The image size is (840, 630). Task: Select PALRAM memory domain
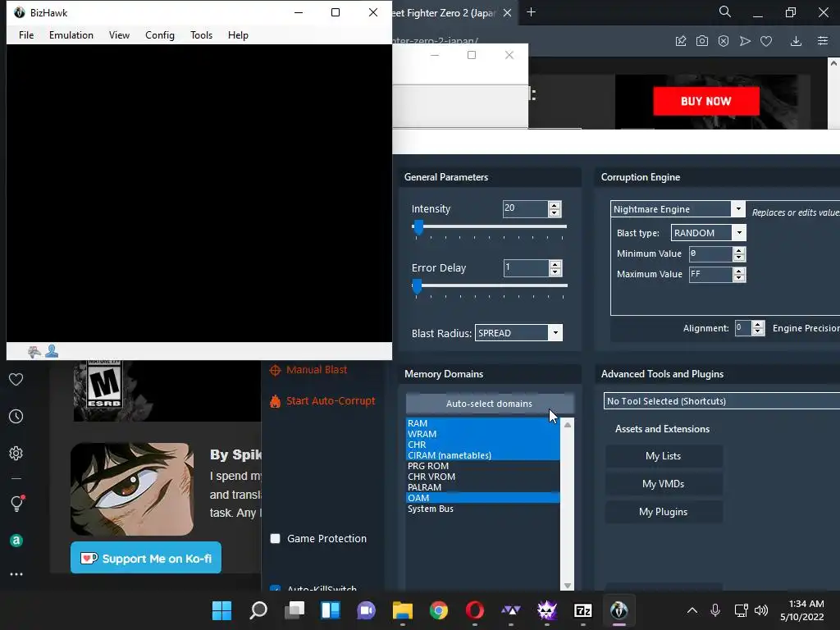coord(482,487)
